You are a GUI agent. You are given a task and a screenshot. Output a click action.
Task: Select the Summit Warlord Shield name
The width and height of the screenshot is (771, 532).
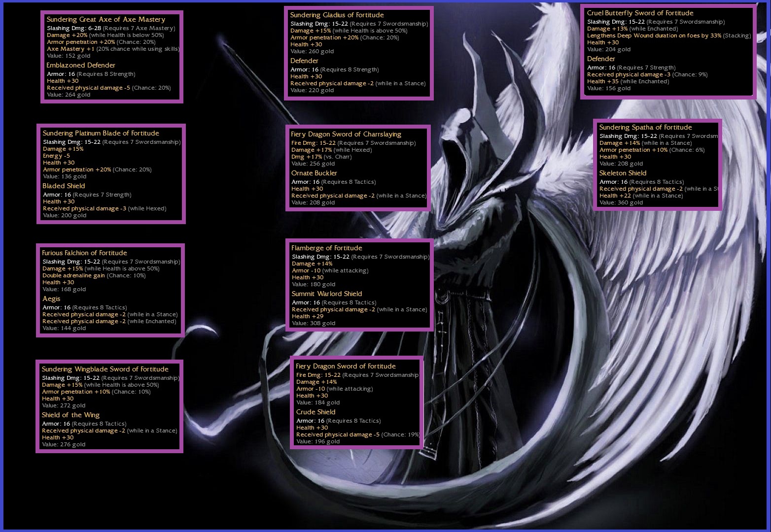pos(326,294)
